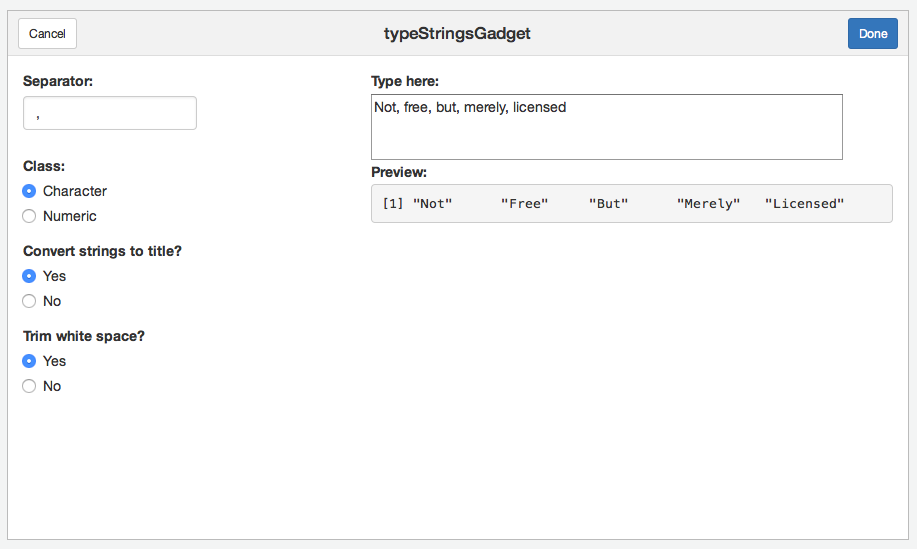Viewport: 917px width, 549px height.
Task: Click the Separator label
Action: [58, 81]
